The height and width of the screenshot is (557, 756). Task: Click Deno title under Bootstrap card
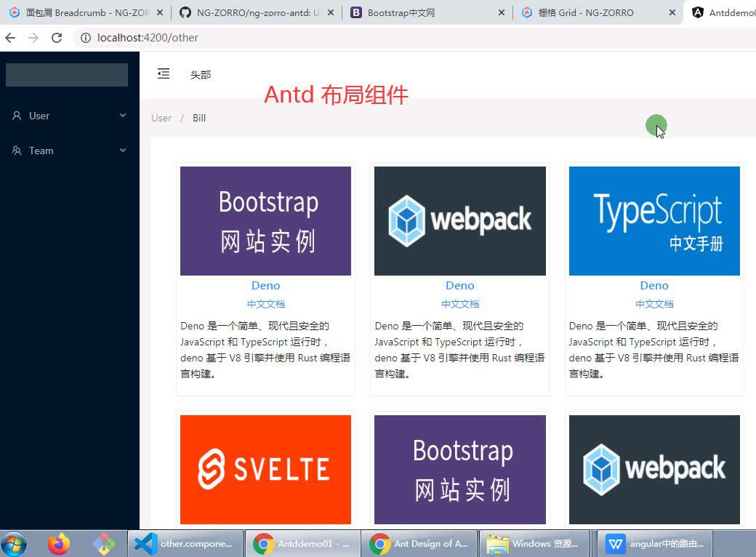click(265, 286)
